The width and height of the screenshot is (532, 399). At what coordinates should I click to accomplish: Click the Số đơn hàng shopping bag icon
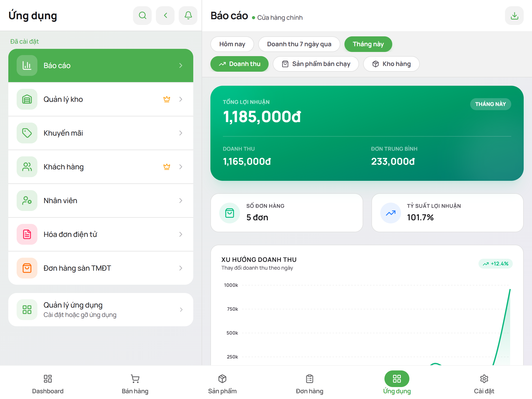coord(230,213)
